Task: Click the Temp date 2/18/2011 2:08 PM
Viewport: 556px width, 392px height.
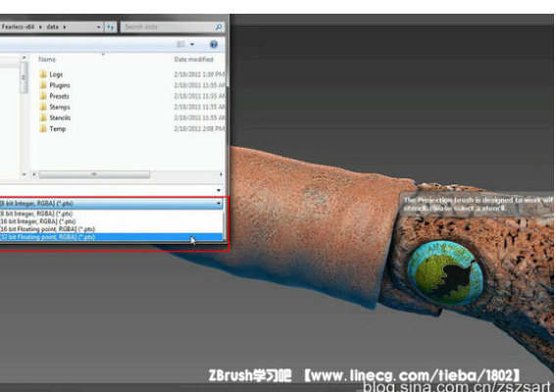Action: 200,128
